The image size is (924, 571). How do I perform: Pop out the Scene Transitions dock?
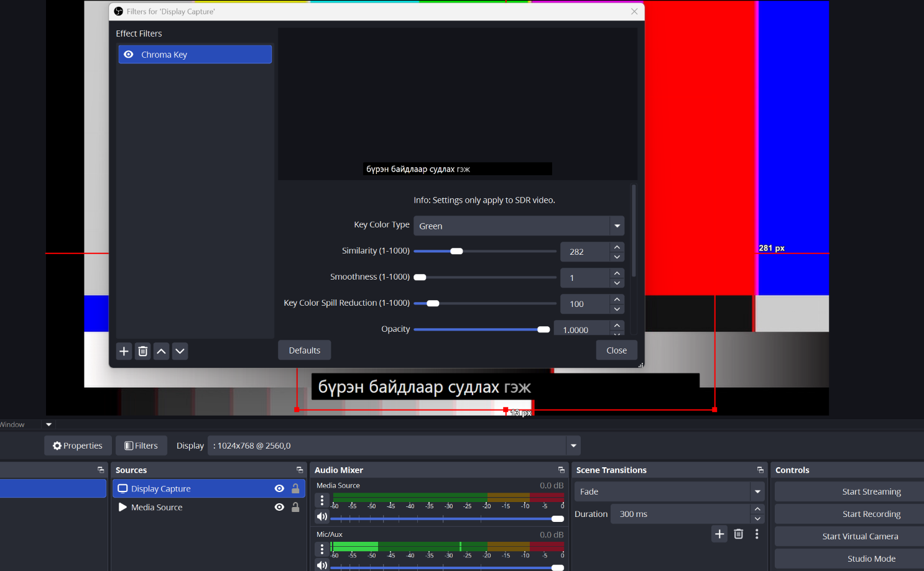coord(760,470)
